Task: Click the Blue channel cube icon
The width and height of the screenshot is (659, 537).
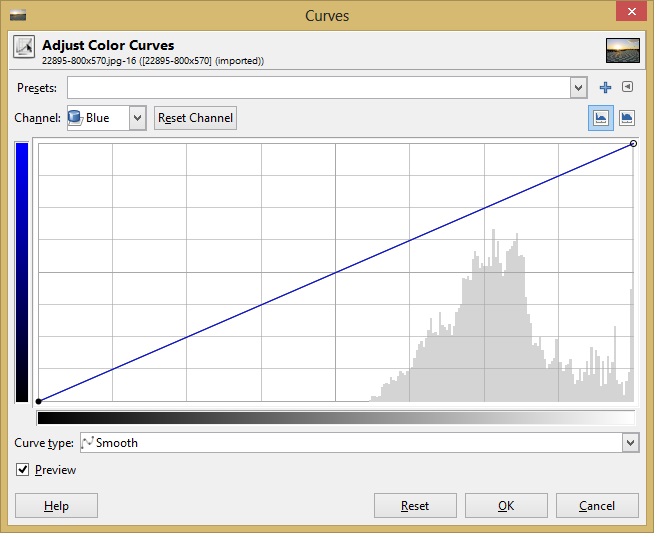Action: coord(75,118)
